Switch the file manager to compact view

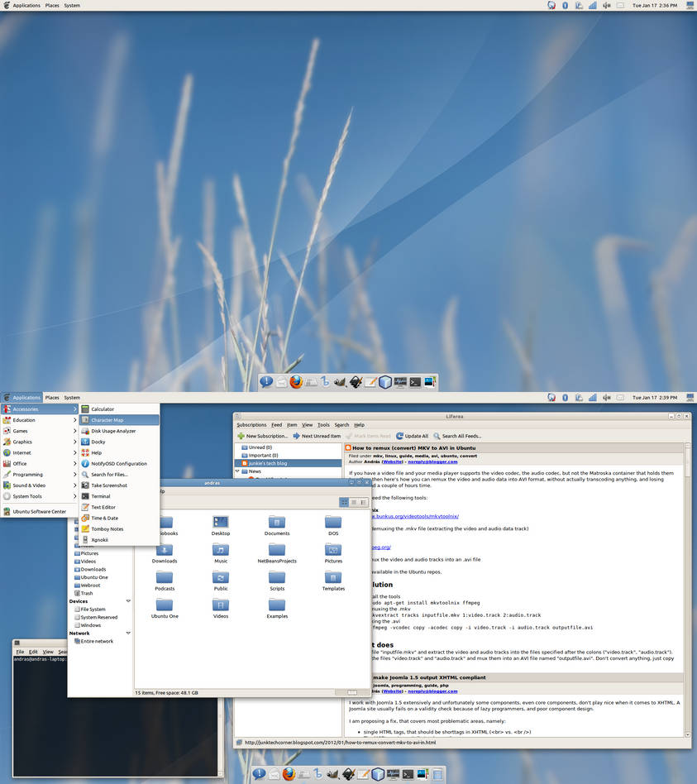tap(364, 502)
